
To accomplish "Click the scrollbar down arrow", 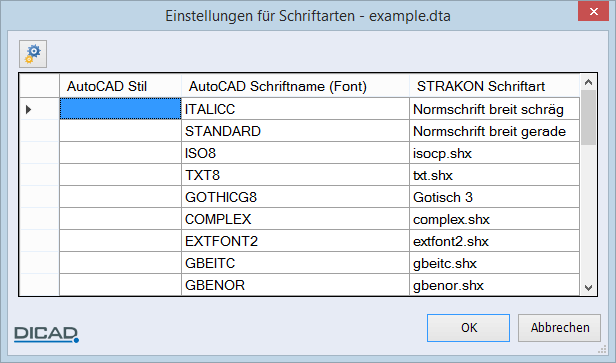I will click(x=588, y=288).
